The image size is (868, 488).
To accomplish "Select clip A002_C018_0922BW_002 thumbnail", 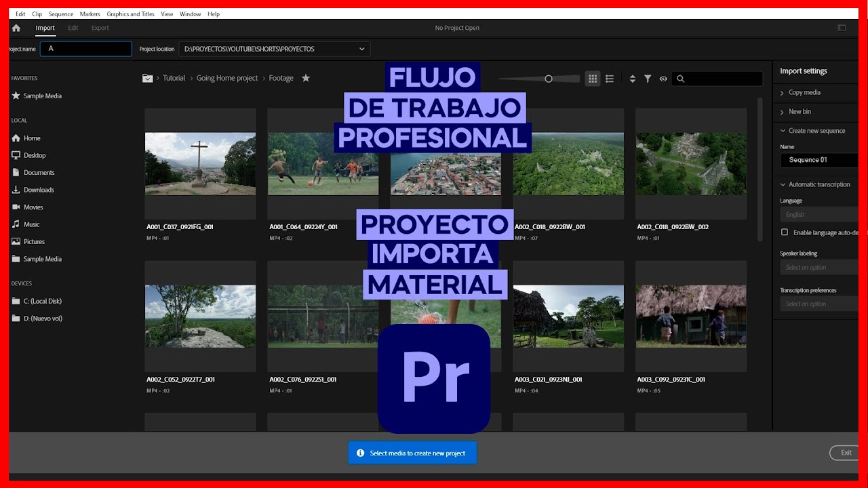I will [x=691, y=163].
